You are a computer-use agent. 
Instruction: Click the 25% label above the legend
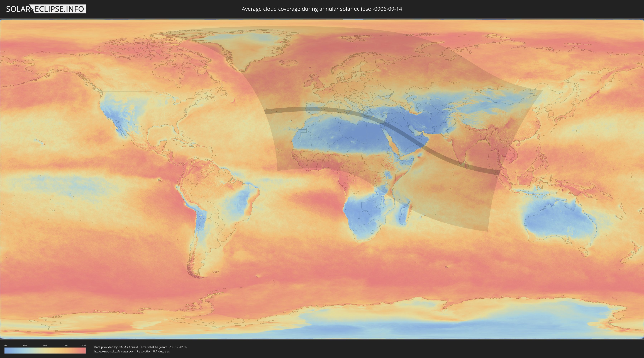pos(25,345)
